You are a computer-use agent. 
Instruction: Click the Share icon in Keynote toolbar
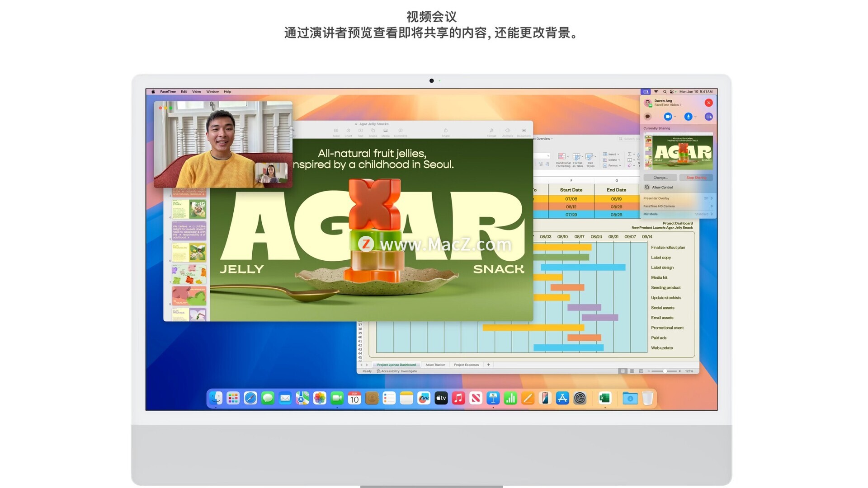coord(445,132)
